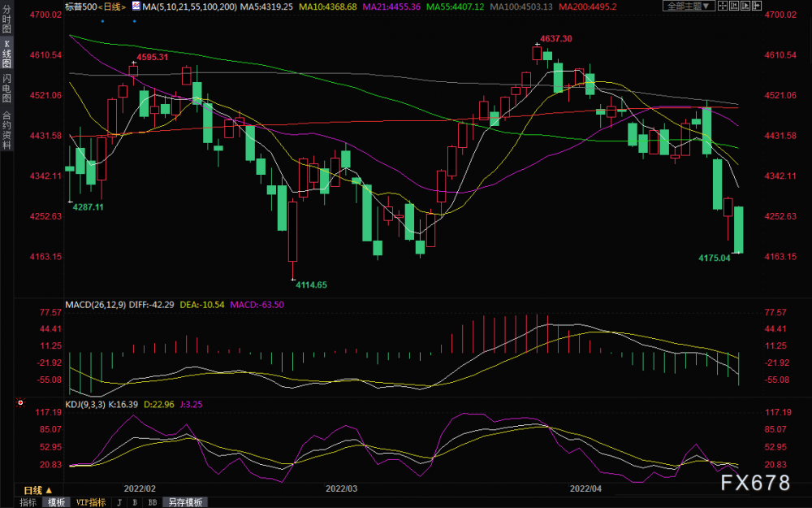Switch to the 分时图 side tab

coord(6,19)
